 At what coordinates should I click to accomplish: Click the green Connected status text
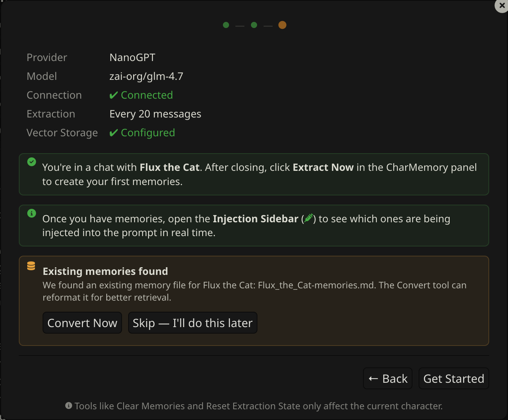147,95
